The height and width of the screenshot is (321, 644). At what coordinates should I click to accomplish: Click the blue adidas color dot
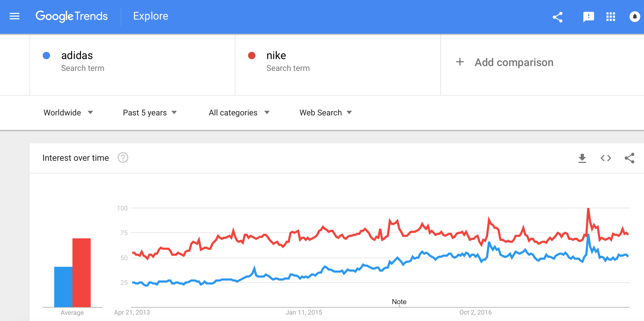pos(46,56)
